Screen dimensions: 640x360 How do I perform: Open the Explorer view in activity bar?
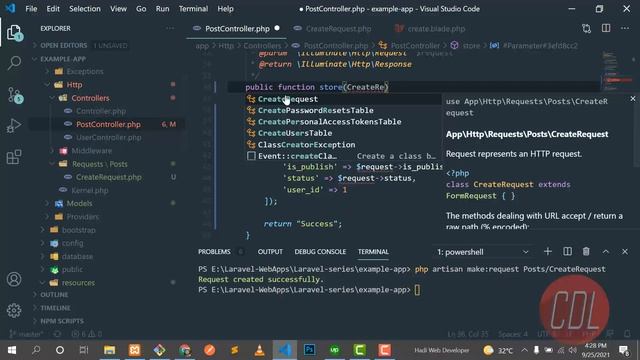[14, 33]
